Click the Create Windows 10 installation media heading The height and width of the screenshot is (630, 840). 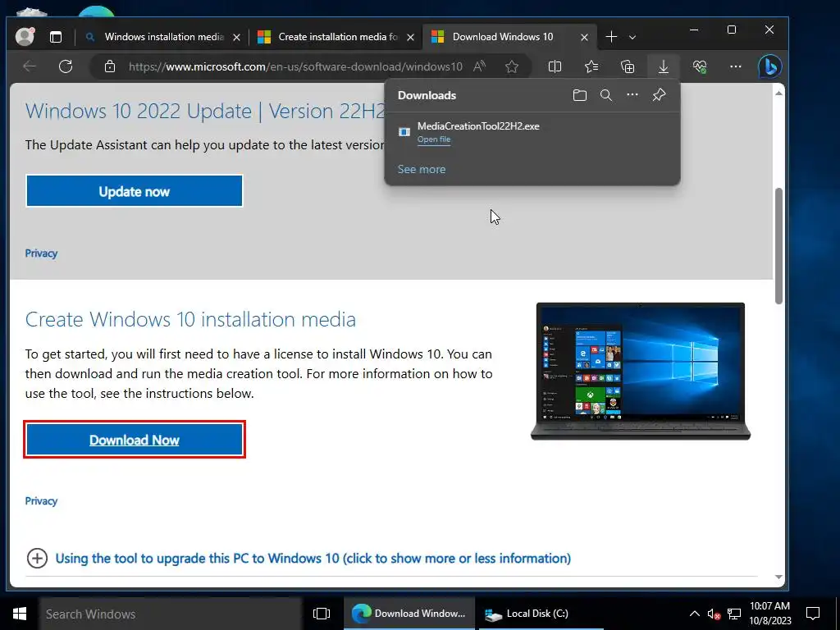[x=190, y=319]
